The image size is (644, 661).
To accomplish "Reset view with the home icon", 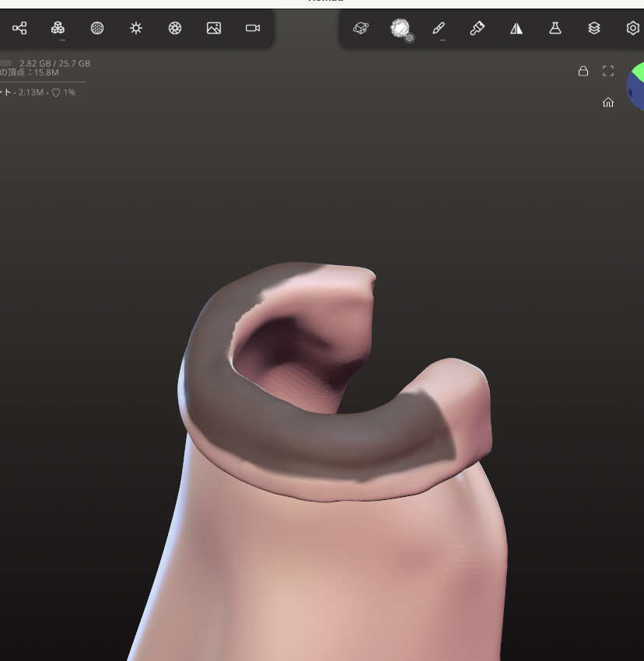I will coord(608,103).
